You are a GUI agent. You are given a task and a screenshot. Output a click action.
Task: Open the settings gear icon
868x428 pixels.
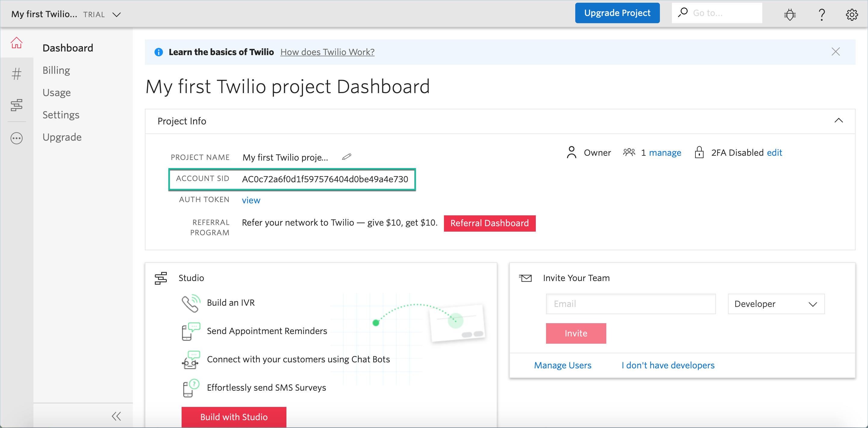(851, 14)
